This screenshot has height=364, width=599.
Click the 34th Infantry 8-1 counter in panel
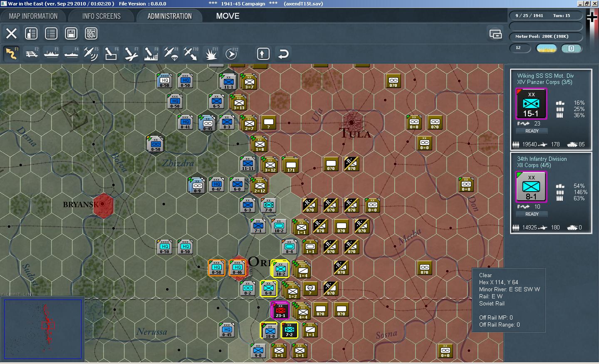(x=531, y=187)
